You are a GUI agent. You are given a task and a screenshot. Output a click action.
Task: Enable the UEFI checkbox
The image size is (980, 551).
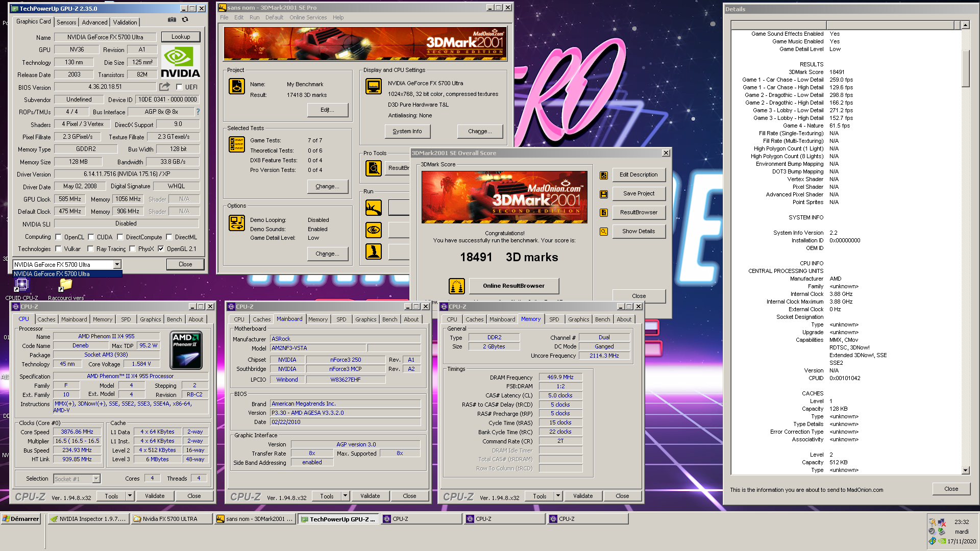pyautogui.click(x=180, y=87)
